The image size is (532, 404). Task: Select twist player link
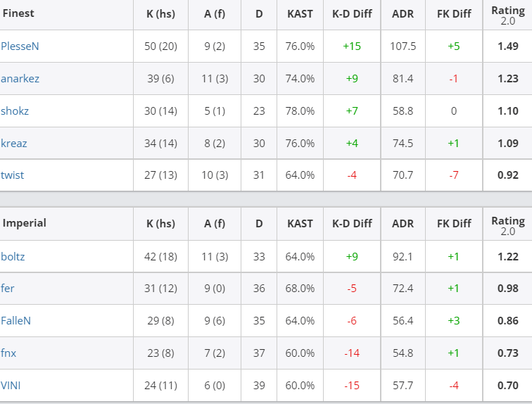[x=12, y=175]
